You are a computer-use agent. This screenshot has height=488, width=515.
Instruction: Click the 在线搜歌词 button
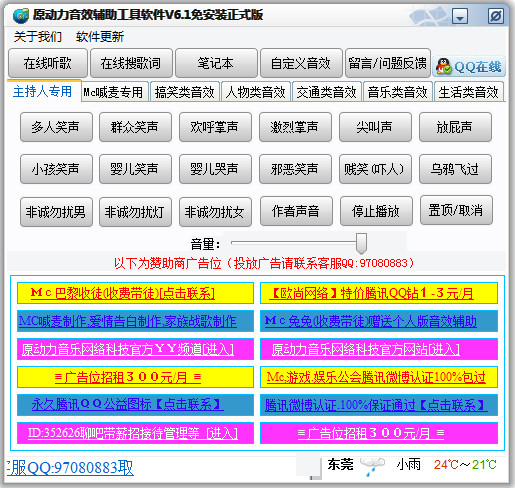[x=131, y=63]
